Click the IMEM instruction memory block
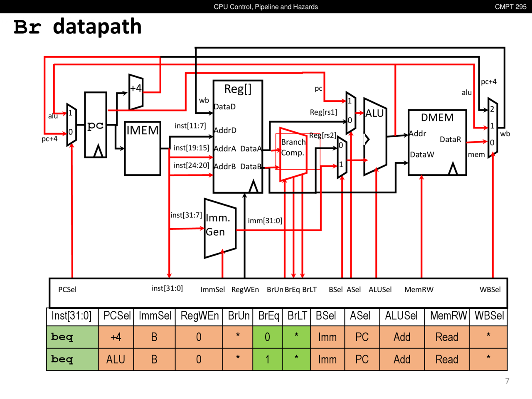Image resolution: width=532 pixels, height=399 pixels. (x=143, y=148)
